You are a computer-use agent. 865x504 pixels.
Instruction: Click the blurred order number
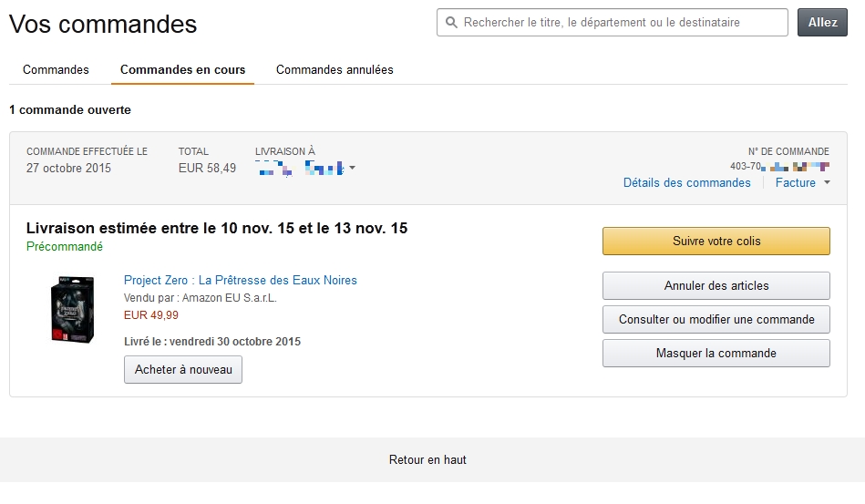click(779, 166)
